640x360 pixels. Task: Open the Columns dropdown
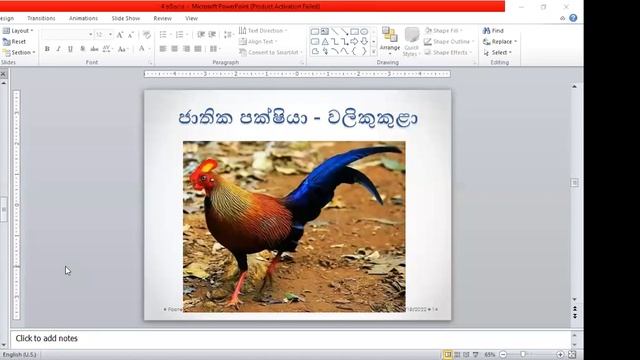coord(215,49)
